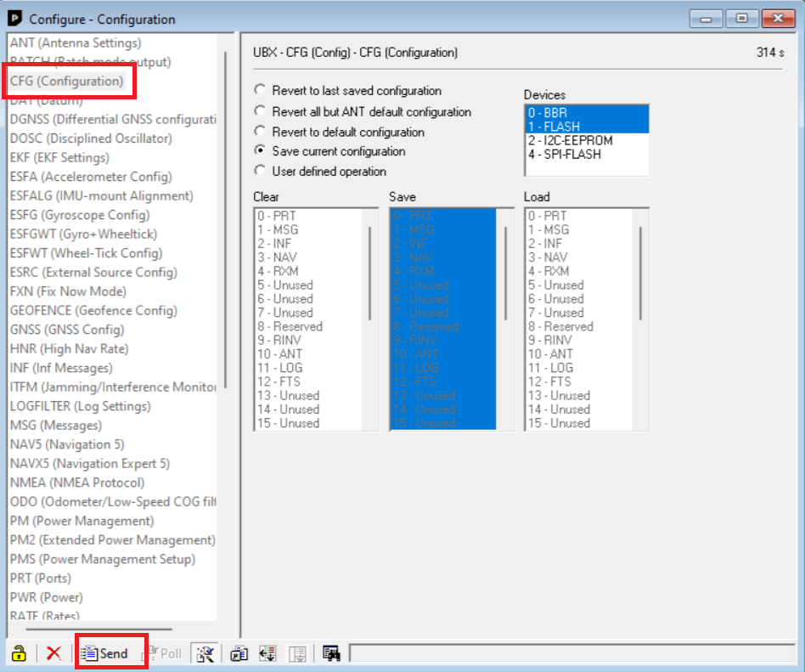The height and width of the screenshot is (672, 805).
Task: Select Revert to last saved configuration
Action: [261, 90]
